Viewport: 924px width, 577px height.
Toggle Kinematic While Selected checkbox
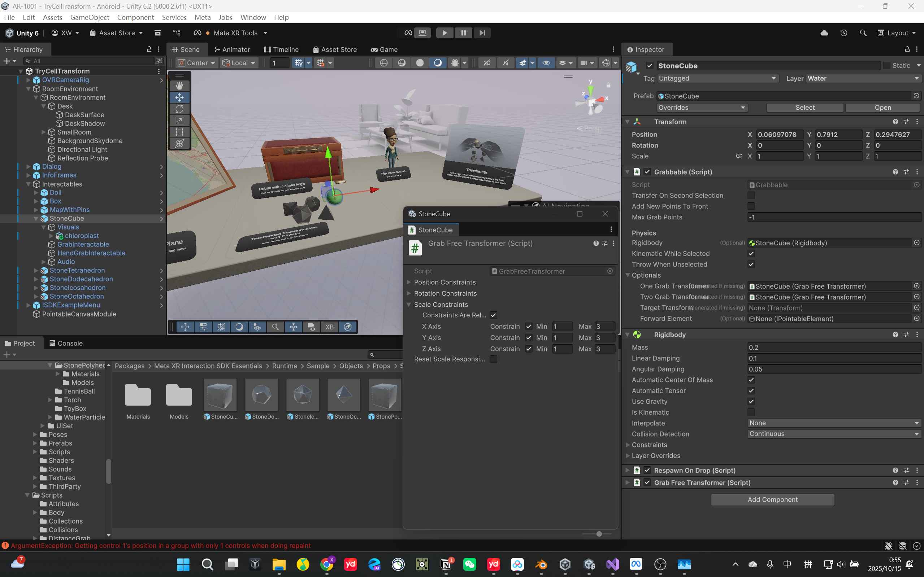click(x=751, y=253)
